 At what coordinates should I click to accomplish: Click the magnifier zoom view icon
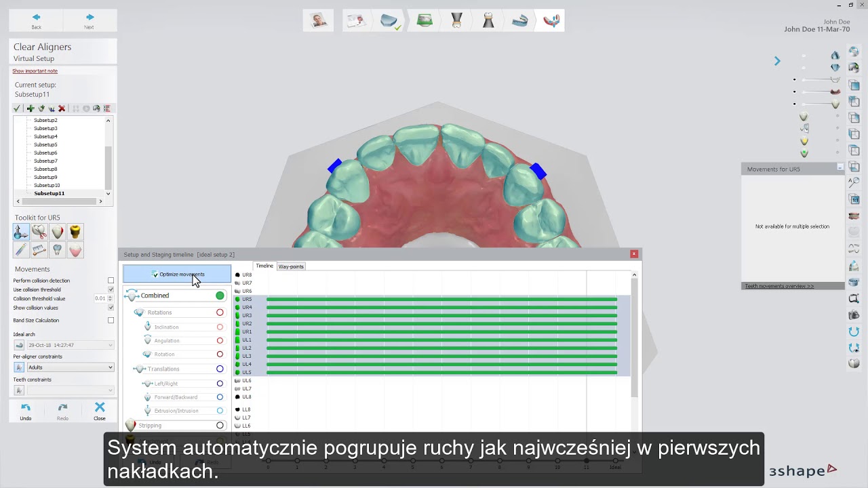coord(854,181)
